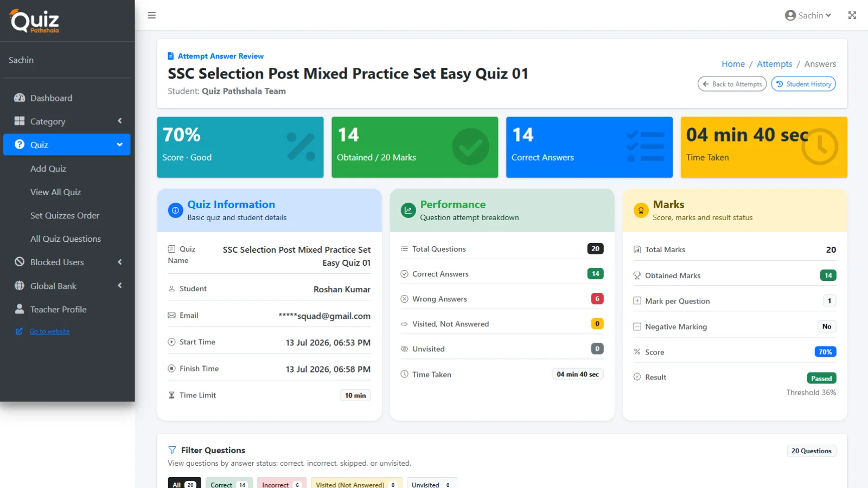Select the Incorrect 6 filter tab
Image resolution: width=868 pixels, height=488 pixels.
282,485
